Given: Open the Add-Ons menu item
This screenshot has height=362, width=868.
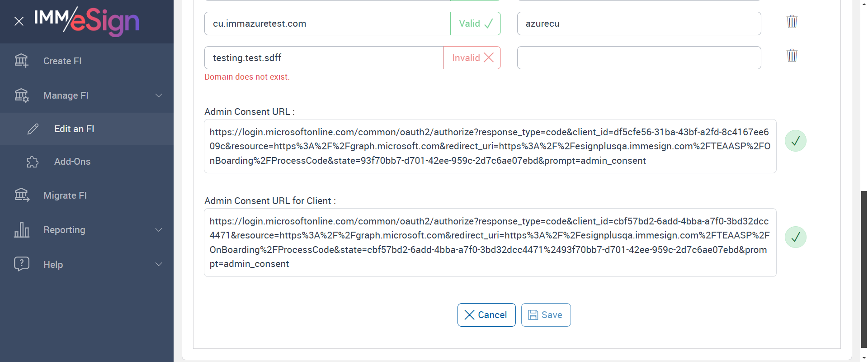Looking at the screenshot, I should [x=72, y=162].
